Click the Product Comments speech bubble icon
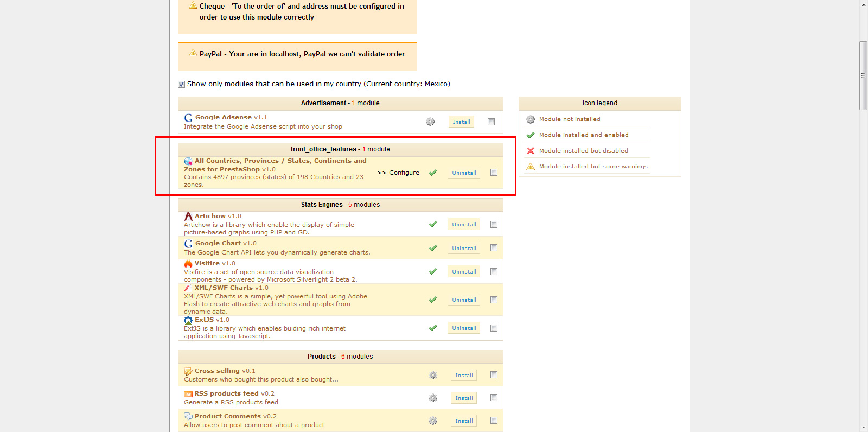This screenshot has height=432, width=868. click(188, 417)
